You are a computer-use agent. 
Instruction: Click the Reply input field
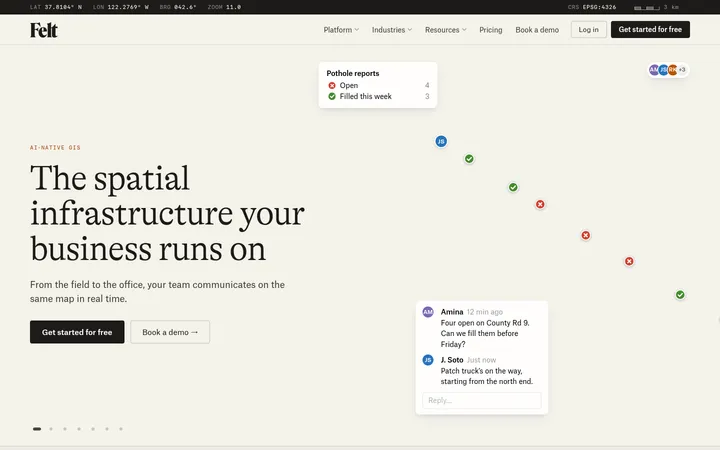pos(482,400)
